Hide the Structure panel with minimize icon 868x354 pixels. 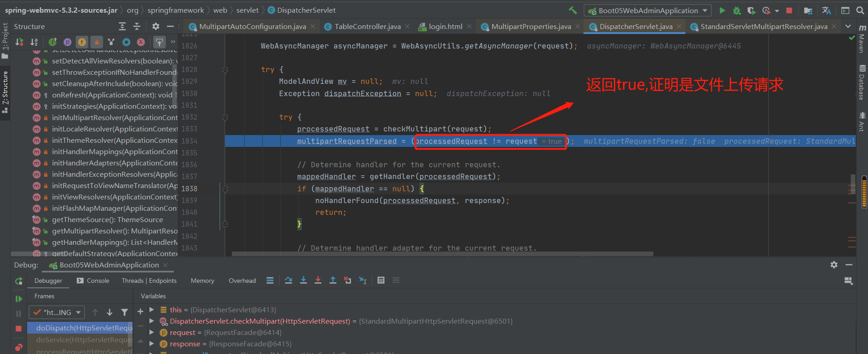(170, 26)
